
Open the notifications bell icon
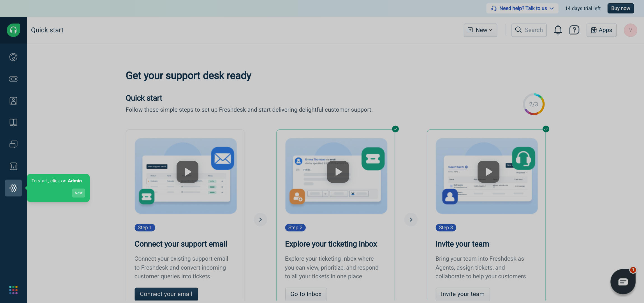tap(558, 30)
